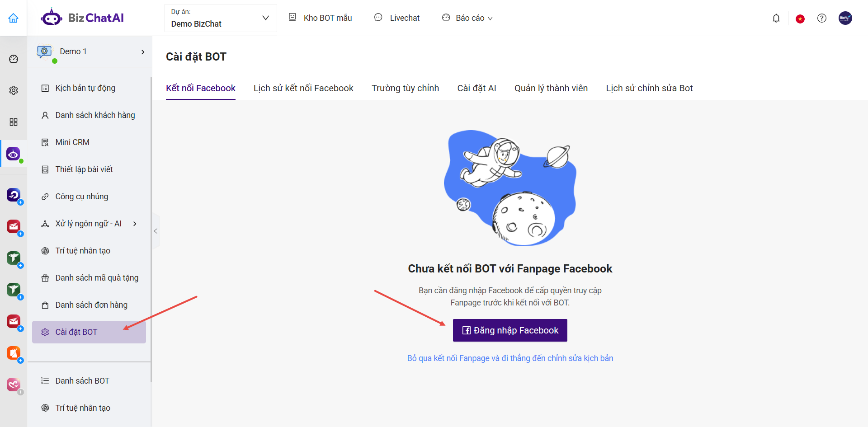Go to the home icon
This screenshot has width=868, height=427.
14,18
